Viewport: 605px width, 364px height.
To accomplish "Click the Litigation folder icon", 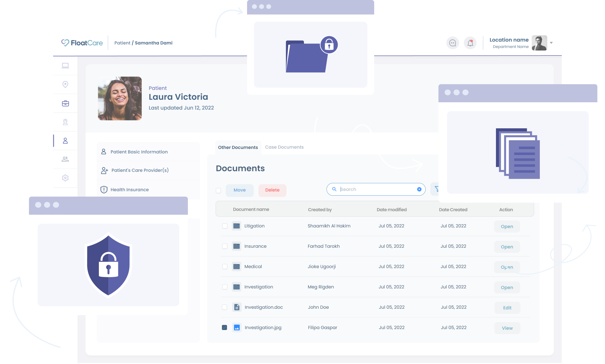I will [x=237, y=226].
